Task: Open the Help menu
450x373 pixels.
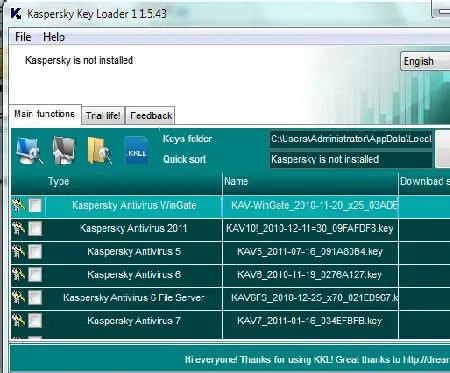Action: click(54, 37)
